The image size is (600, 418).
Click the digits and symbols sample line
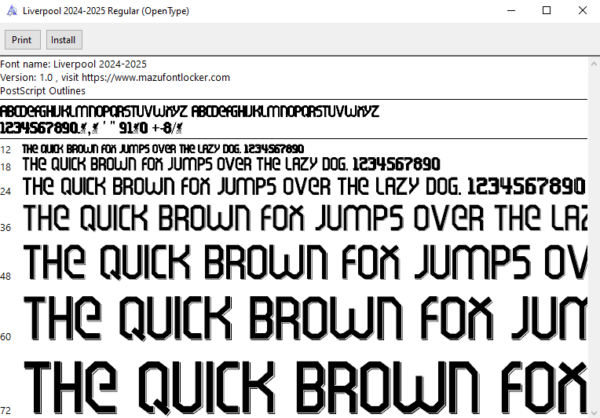(x=91, y=128)
